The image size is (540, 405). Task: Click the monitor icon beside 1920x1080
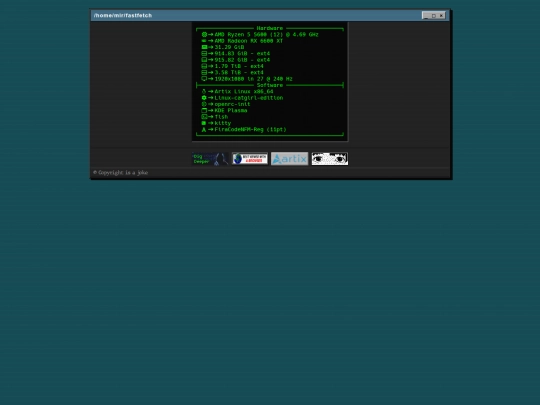[204, 79]
